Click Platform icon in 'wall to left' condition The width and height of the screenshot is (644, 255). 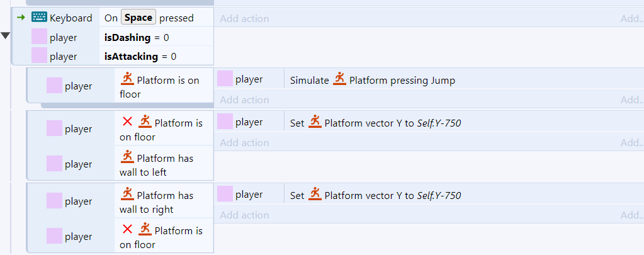pyautogui.click(x=128, y=157)
